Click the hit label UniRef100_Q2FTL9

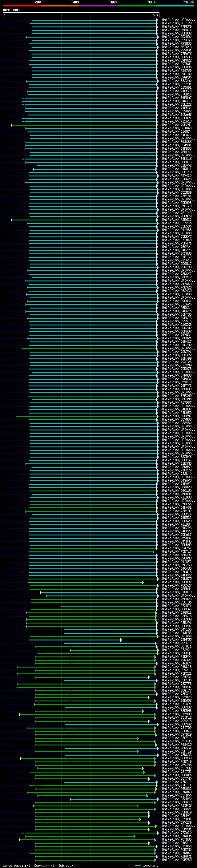click(x=177, y=751)
